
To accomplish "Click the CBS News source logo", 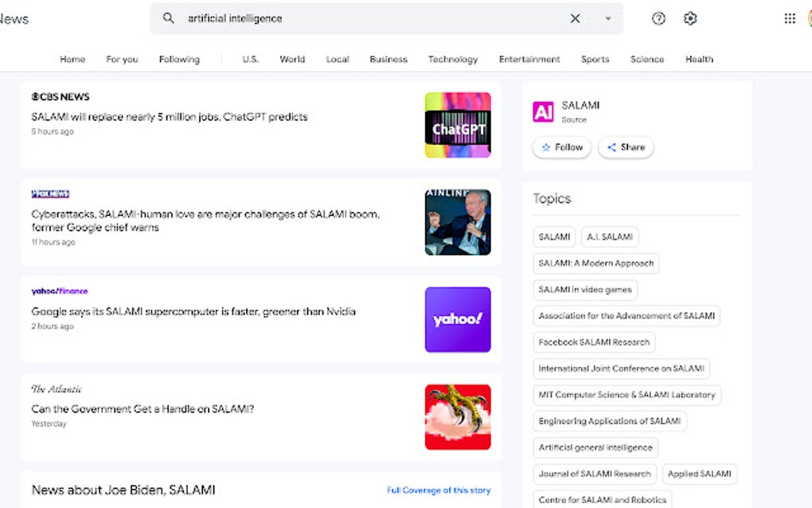I will [60, 96].
